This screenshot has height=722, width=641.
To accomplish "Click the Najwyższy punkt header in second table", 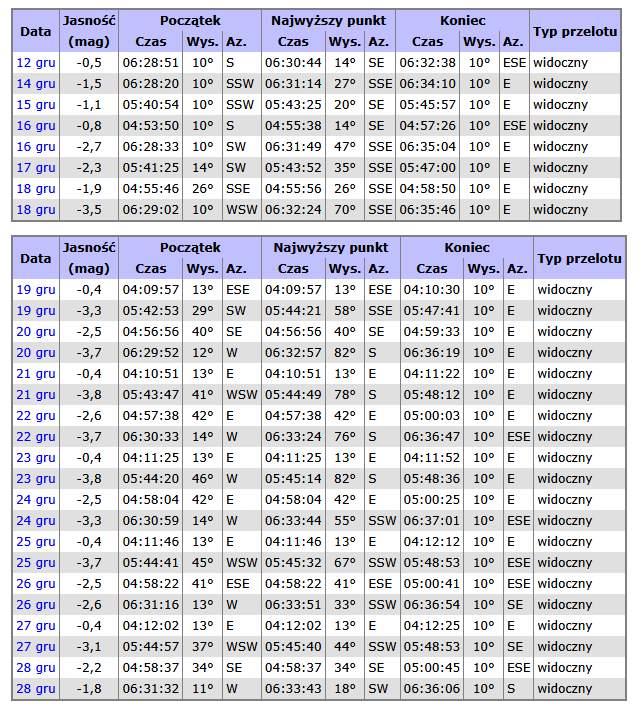I will (329, 247).
